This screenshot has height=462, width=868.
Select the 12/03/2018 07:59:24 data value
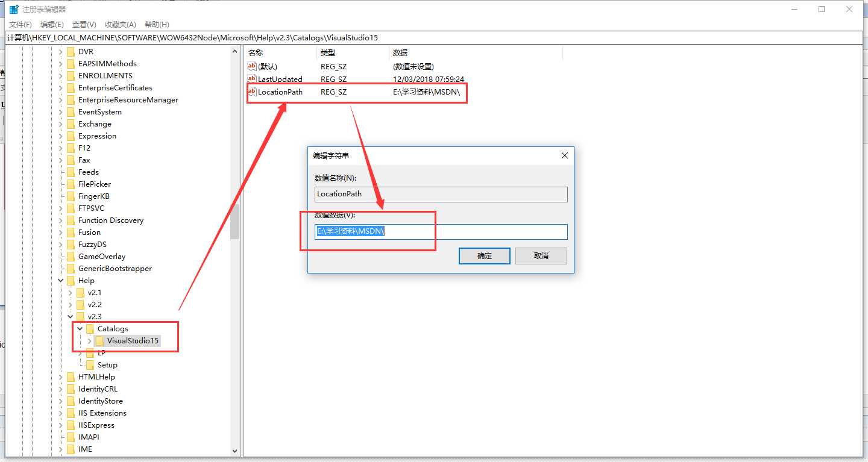[428, 79]
